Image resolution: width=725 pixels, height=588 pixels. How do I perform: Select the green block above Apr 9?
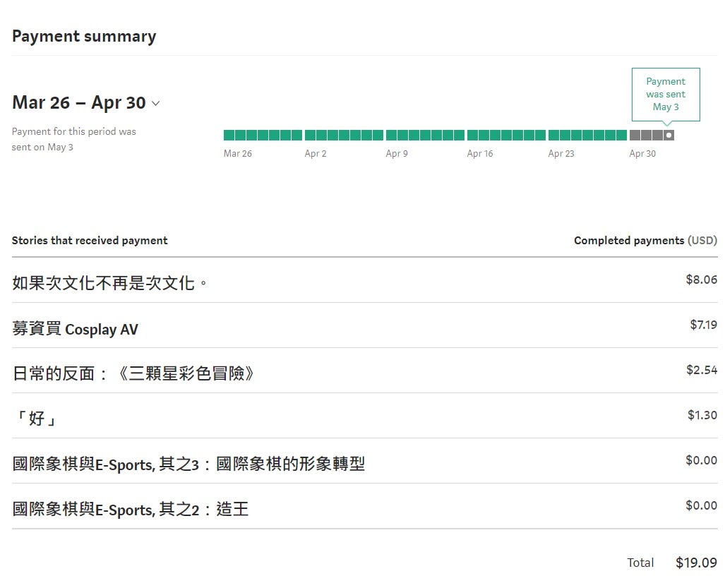[391, 135]
